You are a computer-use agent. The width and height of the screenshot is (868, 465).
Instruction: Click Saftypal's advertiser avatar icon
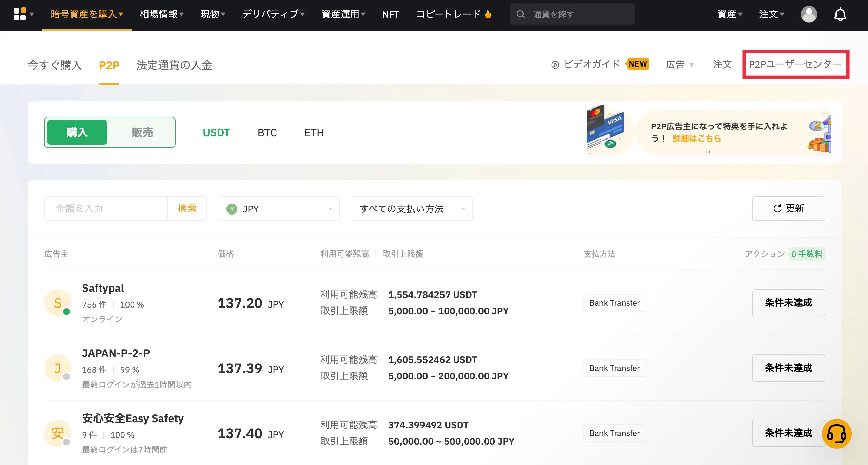58,302
